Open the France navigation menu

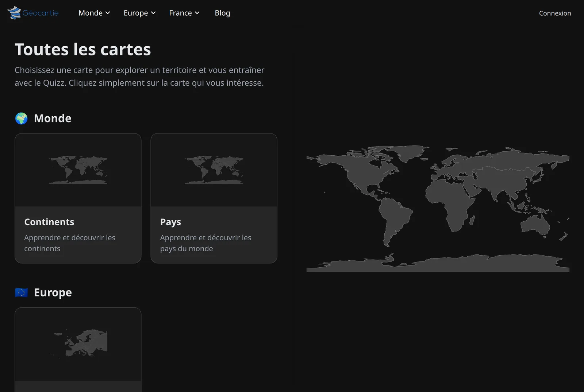pyautogui.click(x=184, y=13)
